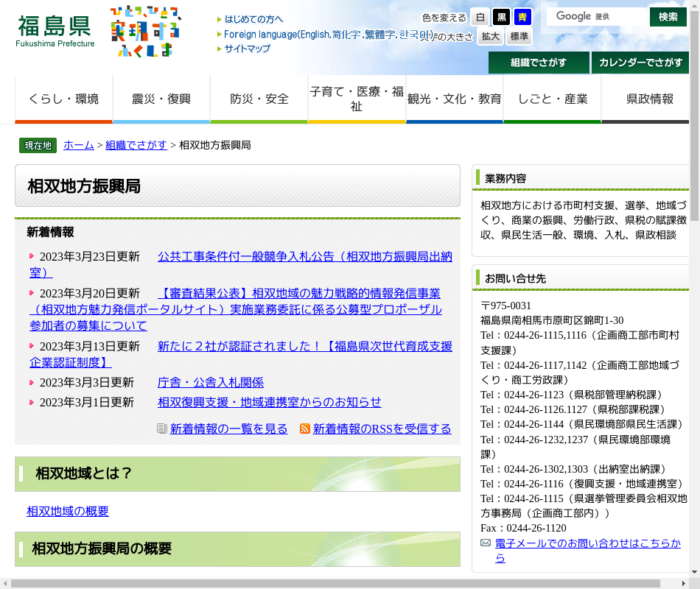Open カレンダーでさがす button
This screenshot has width=700, height=589.
[640, 63]
